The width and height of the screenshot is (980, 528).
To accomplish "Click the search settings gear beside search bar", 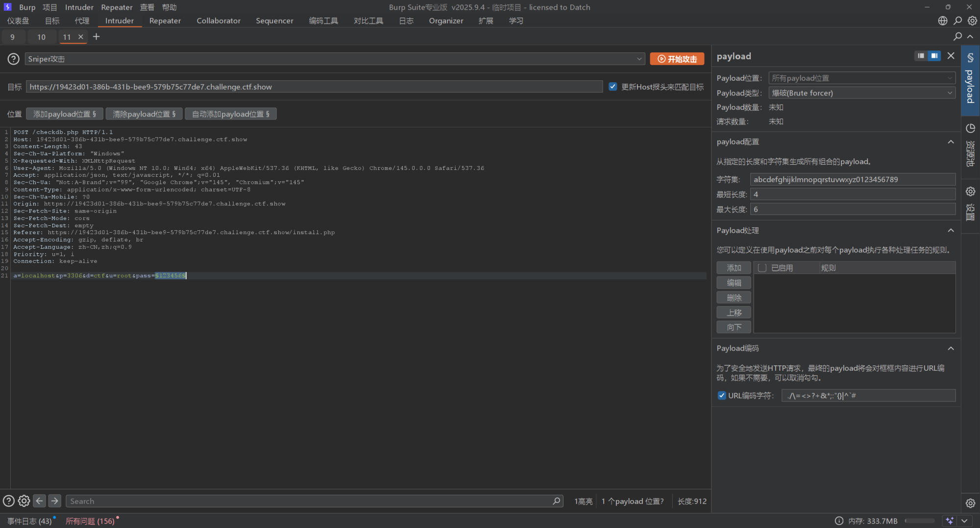I will point(24,501).
